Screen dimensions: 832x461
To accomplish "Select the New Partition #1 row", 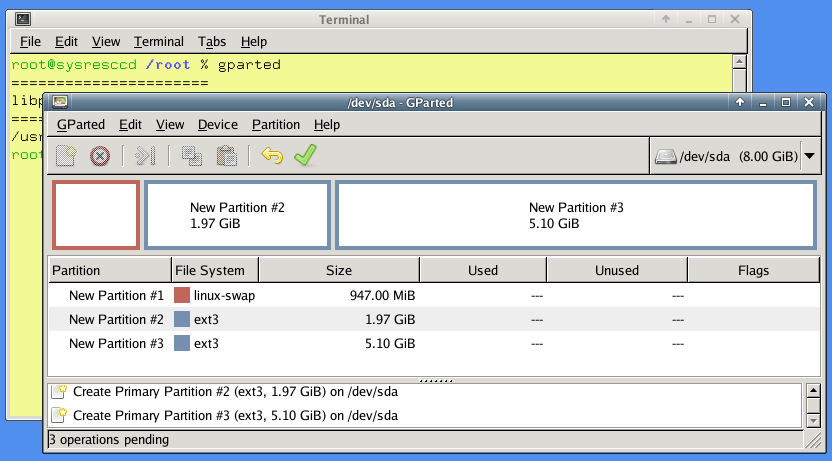I will tap(434, 295).
